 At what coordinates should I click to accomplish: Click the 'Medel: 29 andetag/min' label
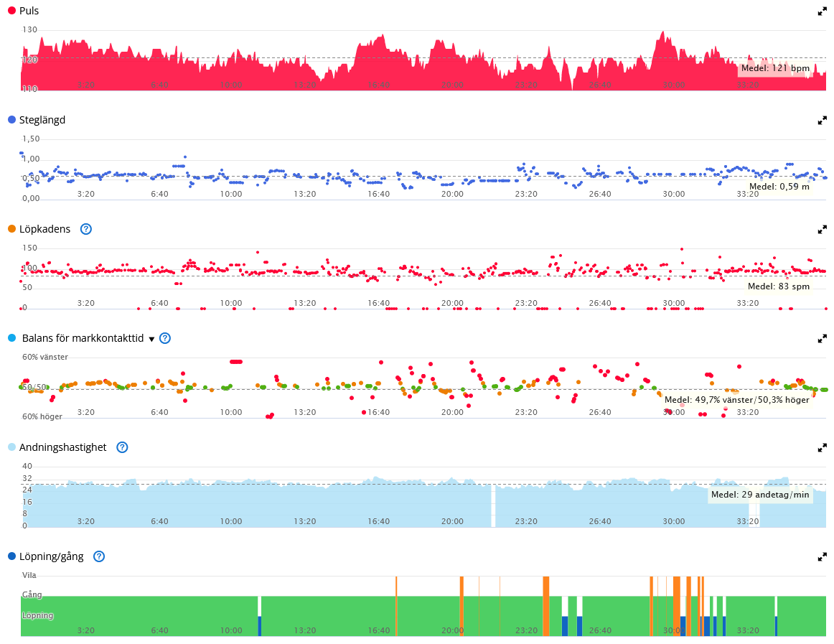(x=760, y=495)
